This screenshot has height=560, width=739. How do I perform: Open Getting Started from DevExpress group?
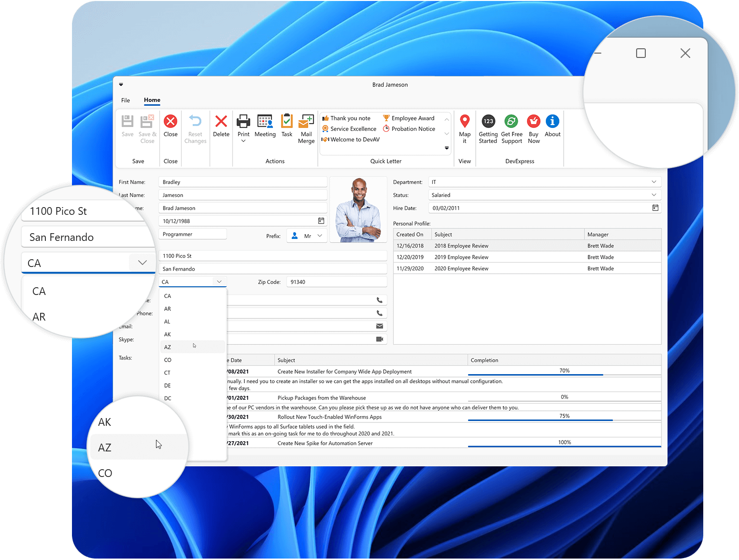488,128
